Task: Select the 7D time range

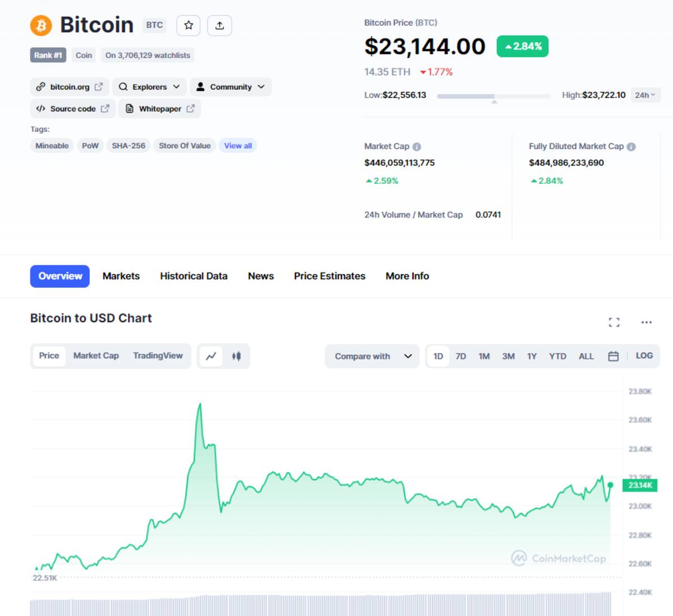Action: tap(461, 356)
